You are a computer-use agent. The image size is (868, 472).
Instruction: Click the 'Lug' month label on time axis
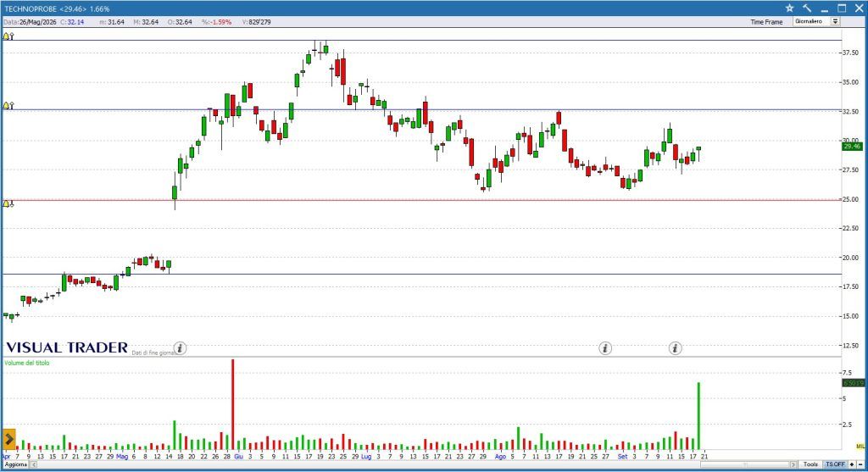click(x=366, y=457)
